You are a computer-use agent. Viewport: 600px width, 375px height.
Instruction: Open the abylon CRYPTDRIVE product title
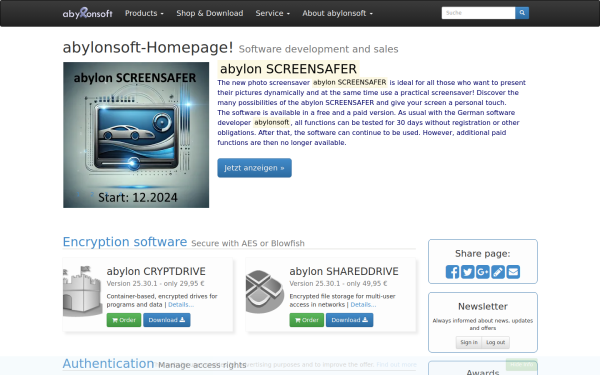[x=156, y=271]
